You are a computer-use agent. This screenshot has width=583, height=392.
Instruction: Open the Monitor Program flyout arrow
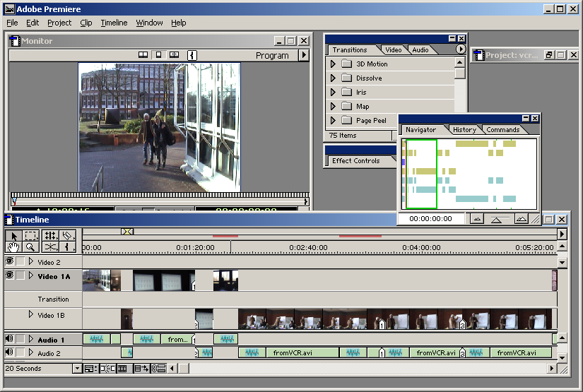304,55
